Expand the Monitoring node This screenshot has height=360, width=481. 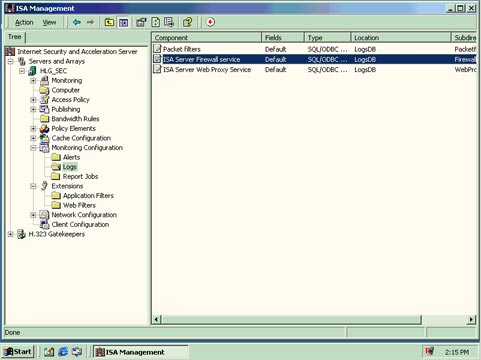click(33, 81)
